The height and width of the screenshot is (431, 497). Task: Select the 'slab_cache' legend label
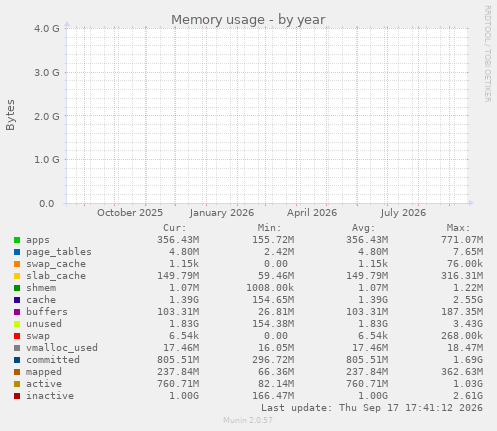(x=56, y=276)
